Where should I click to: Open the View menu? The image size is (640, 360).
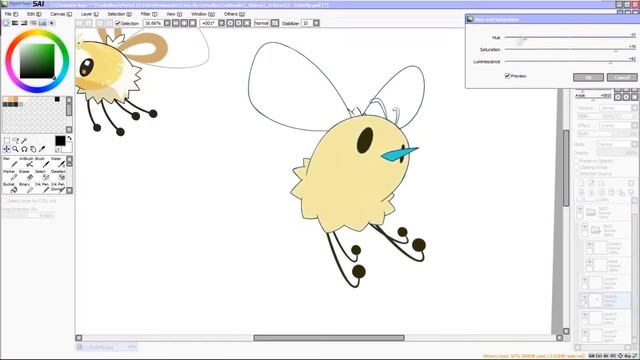(173, 14)
